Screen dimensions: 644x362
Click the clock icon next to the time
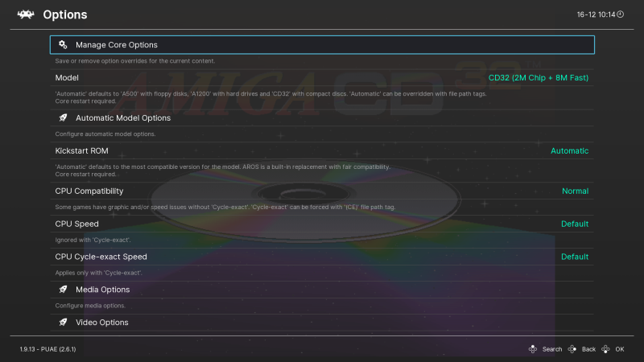pyautogui.click(x=620, y=14)
